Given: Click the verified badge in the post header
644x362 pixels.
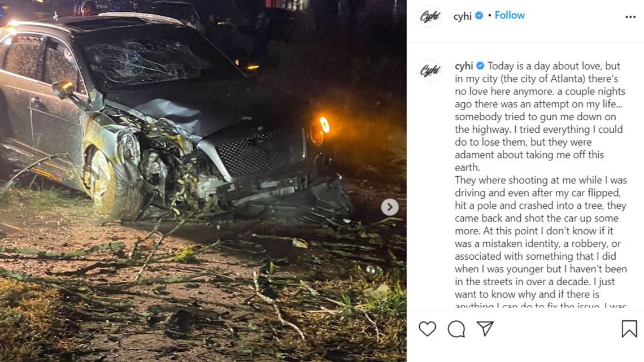Looking at the screenshot, I should [479, 16].
